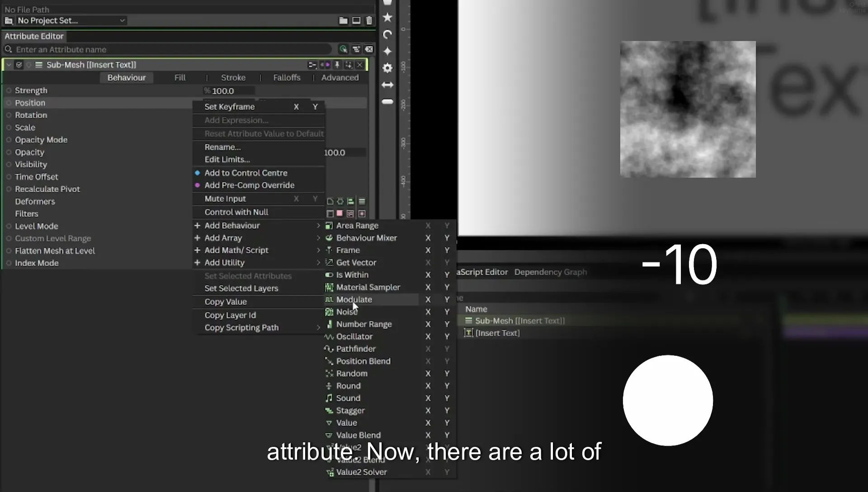868x492 pixels.
Task: Pin the Sub-Mesh attribute panel
Action: (337, 65)
